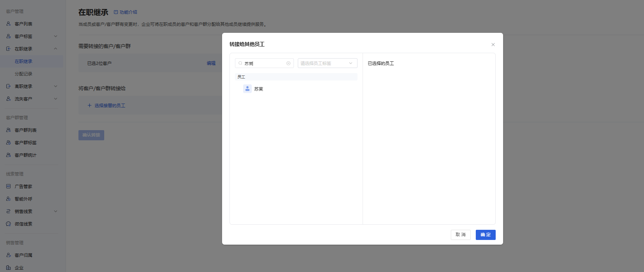Close the 转接给其他员工 dialog
This screenshot has width=644, height=272.
point(493,45)
